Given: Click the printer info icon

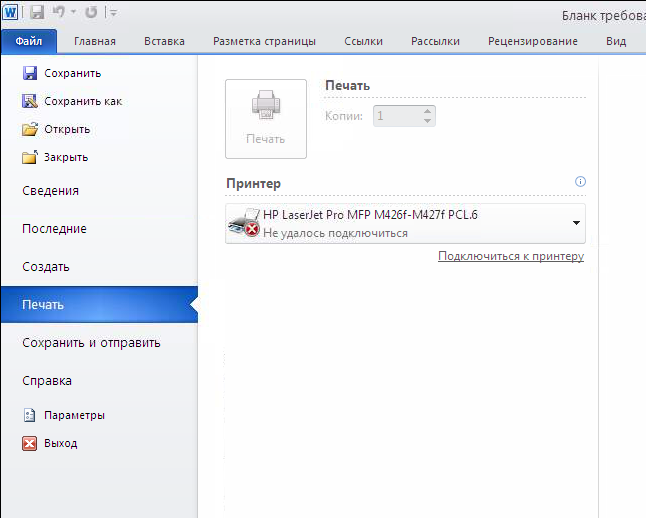Looking at the screenshot, I should [580, 181].
